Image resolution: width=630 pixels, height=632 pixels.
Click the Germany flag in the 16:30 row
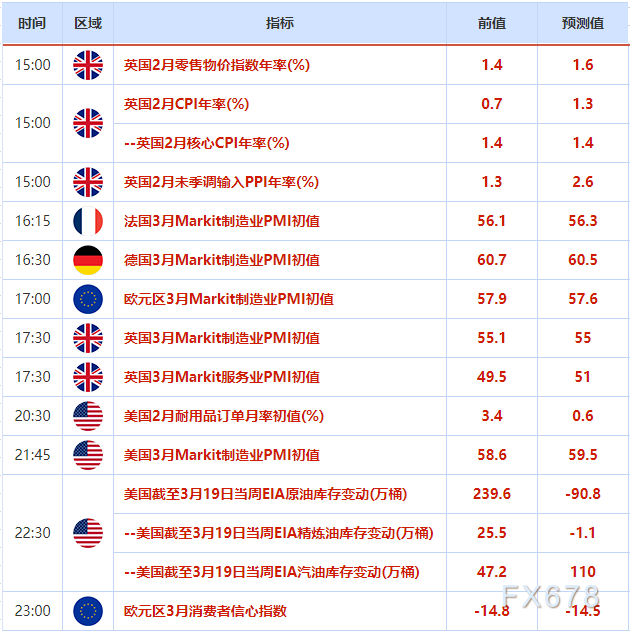point(88,260)
